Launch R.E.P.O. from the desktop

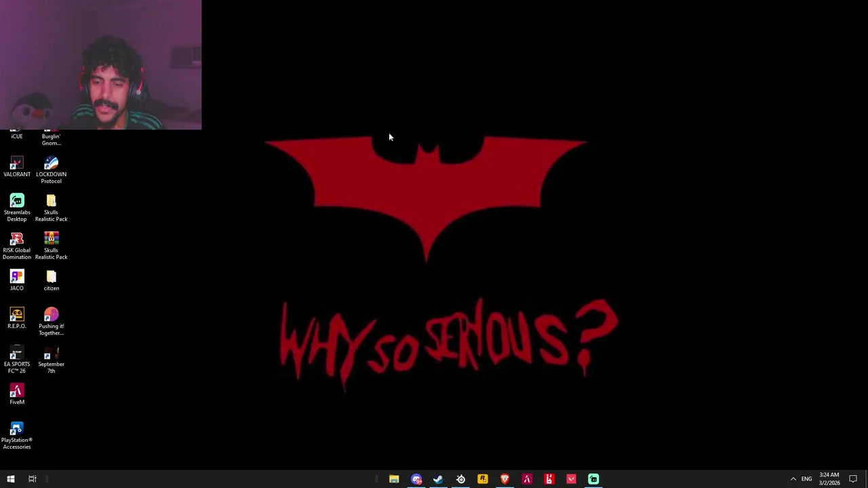(x=17, y=319)
